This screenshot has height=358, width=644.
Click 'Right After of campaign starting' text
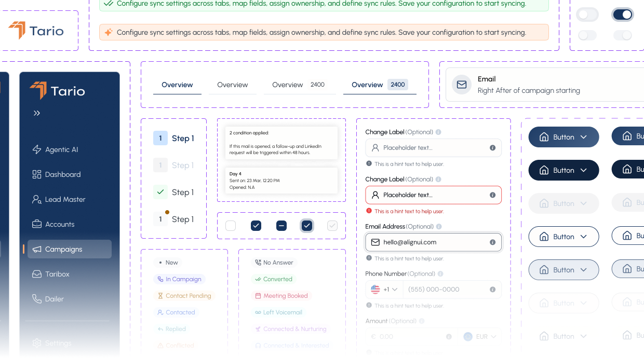(x=529, y=90)
